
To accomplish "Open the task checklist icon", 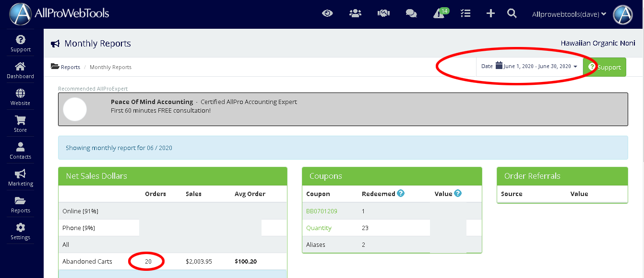I will tap(465, 13).
